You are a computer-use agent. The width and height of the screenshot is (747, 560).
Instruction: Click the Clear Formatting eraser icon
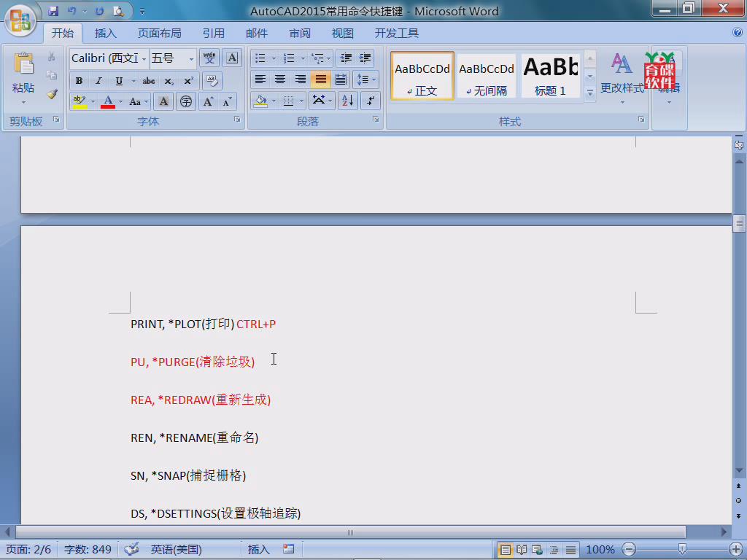tap(212, 81)
